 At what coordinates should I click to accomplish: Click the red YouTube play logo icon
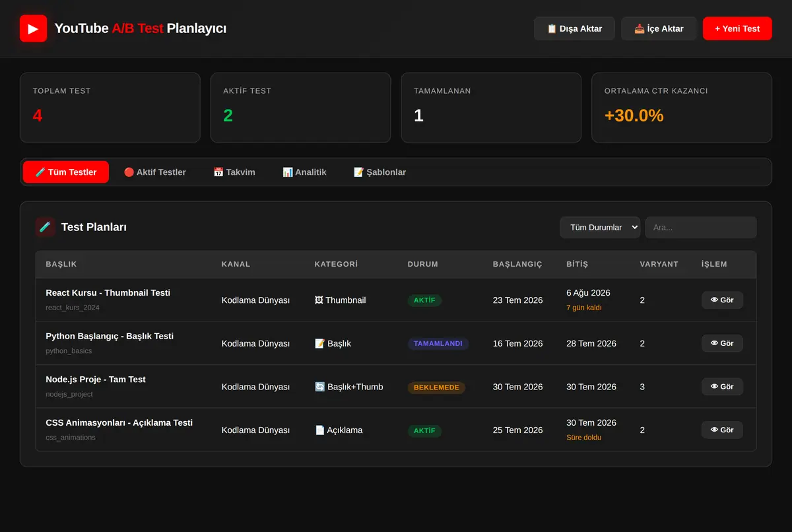coord(33,28)
